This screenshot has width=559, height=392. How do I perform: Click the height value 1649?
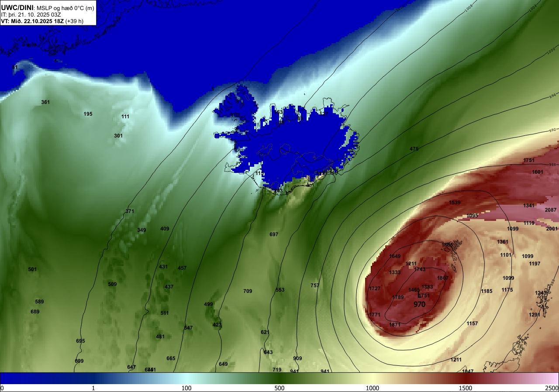(x=395, y=256)
